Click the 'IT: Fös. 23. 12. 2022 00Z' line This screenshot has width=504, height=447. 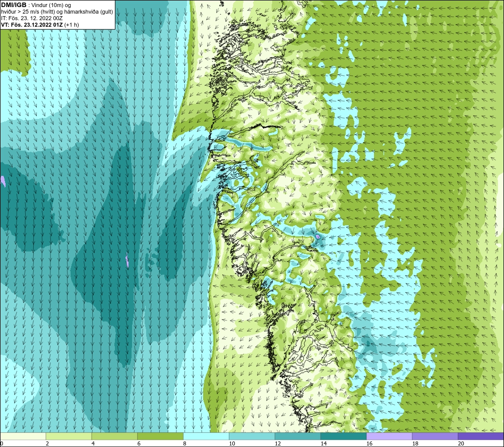coord(32,18)
